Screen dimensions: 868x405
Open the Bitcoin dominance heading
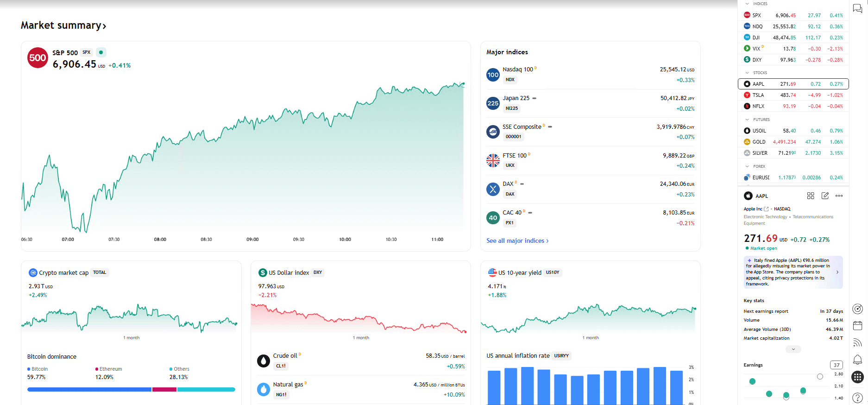click(x=52, y=357)
